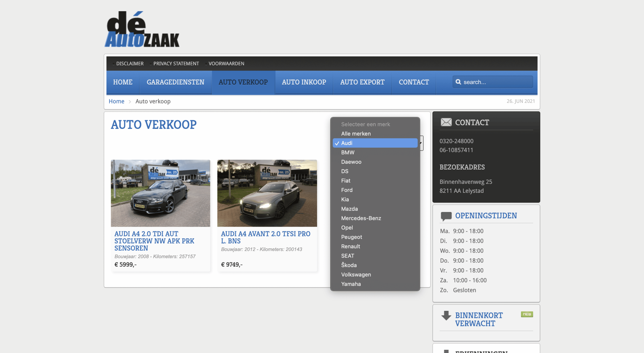Click the contact envelope icon
Image resolution: width=644 pixels, height=353 pixels.
(x=446, y=122)
